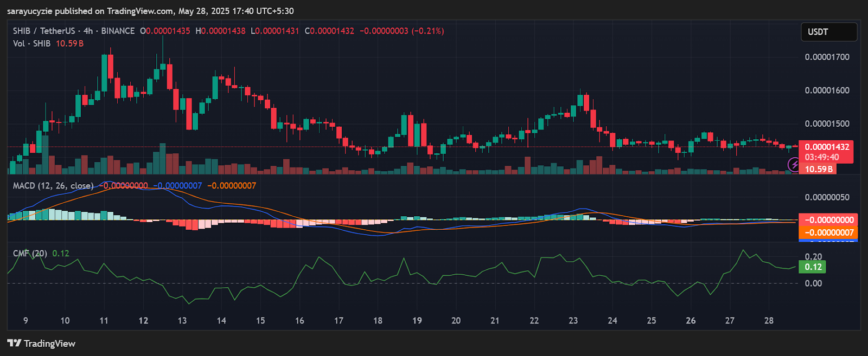868x356 pixels.
Task: Click the low value L0.00001431
Action: click(x=275, y=31)
